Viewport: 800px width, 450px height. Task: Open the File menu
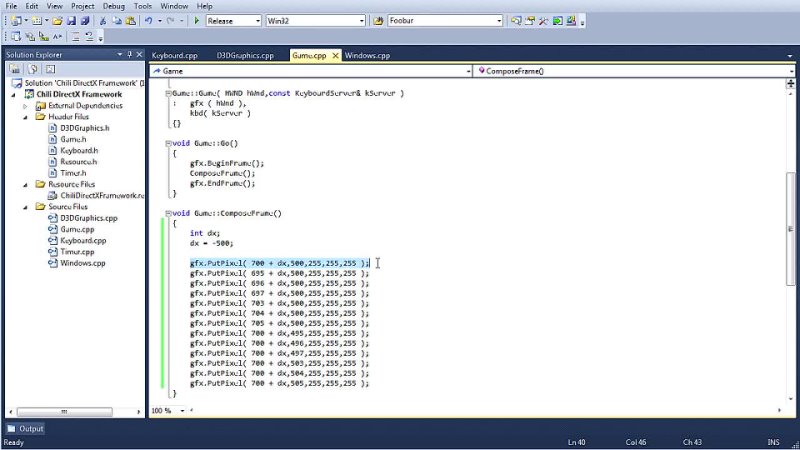coord(11,6)
